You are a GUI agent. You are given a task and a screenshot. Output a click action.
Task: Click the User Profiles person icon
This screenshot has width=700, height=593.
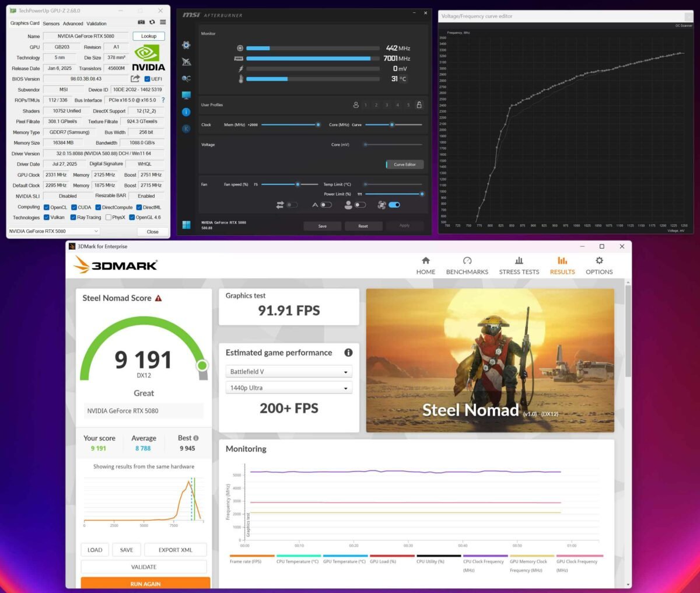356,105
